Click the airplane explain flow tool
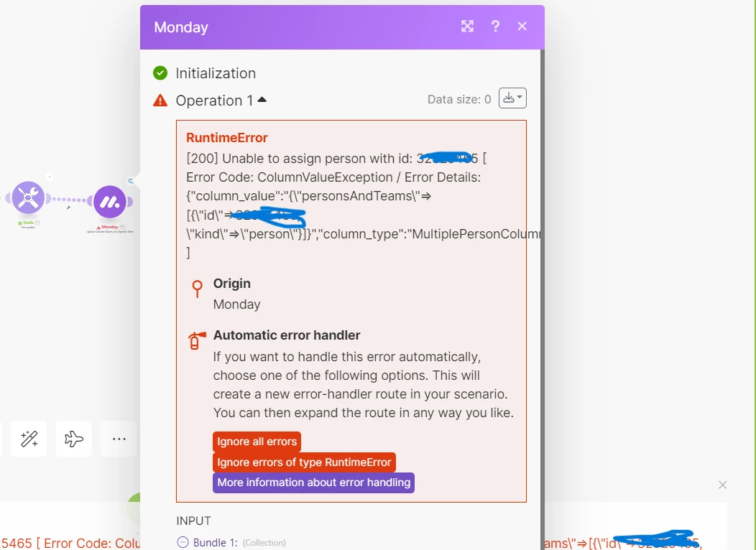Screen dimensions: 756x550 pyautogui.click(x=74, y=439)
